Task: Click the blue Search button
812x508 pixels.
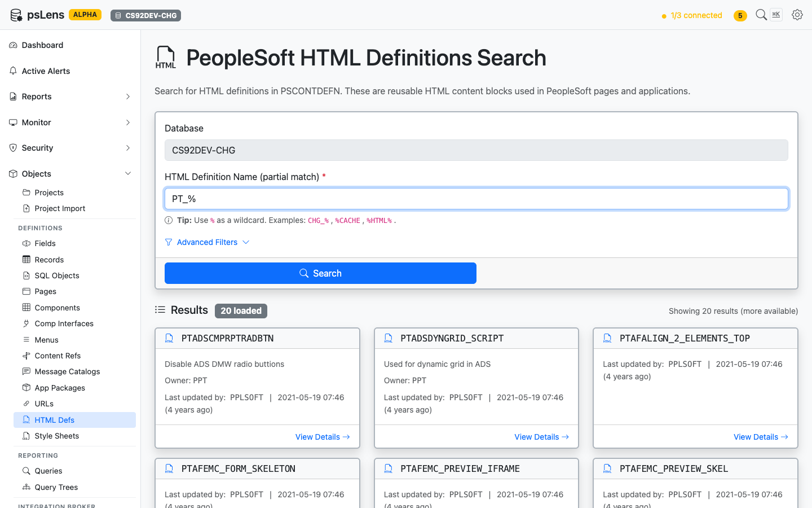Action: pyautogui.click(x=320, y=273)
